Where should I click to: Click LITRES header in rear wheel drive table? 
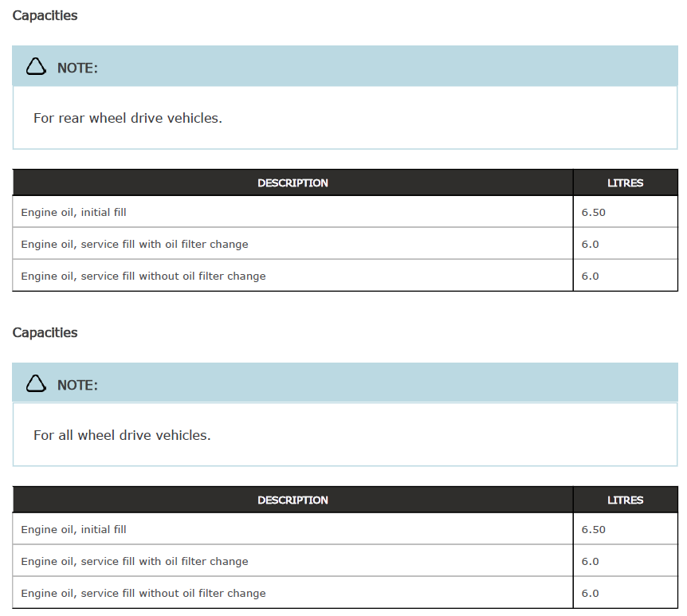pyautogui.click(x=625, y=183)
